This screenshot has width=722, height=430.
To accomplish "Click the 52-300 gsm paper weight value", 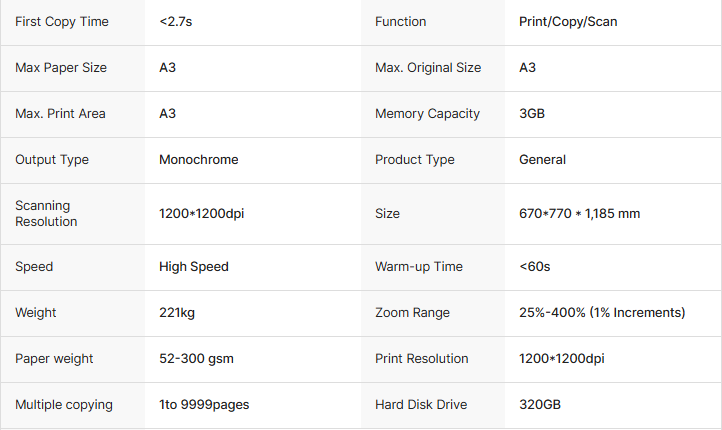I will pos(197,359).
